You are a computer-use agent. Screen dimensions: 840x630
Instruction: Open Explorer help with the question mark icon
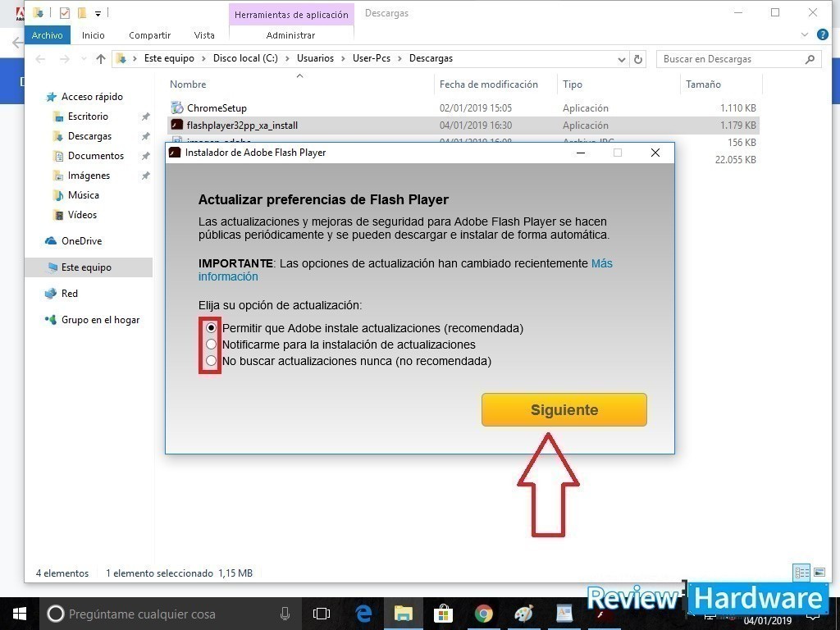click(x=822, y=35)
